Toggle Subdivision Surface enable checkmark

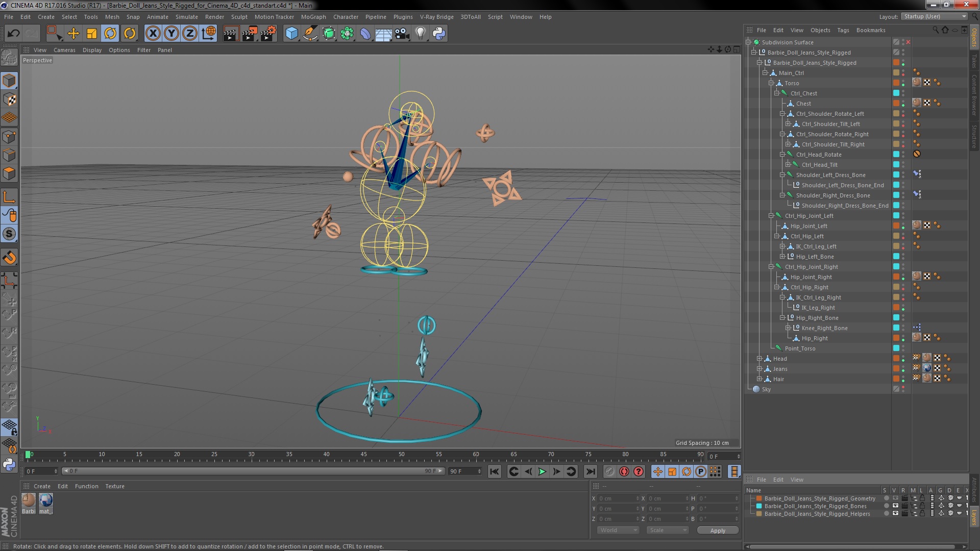click(909, 42)
